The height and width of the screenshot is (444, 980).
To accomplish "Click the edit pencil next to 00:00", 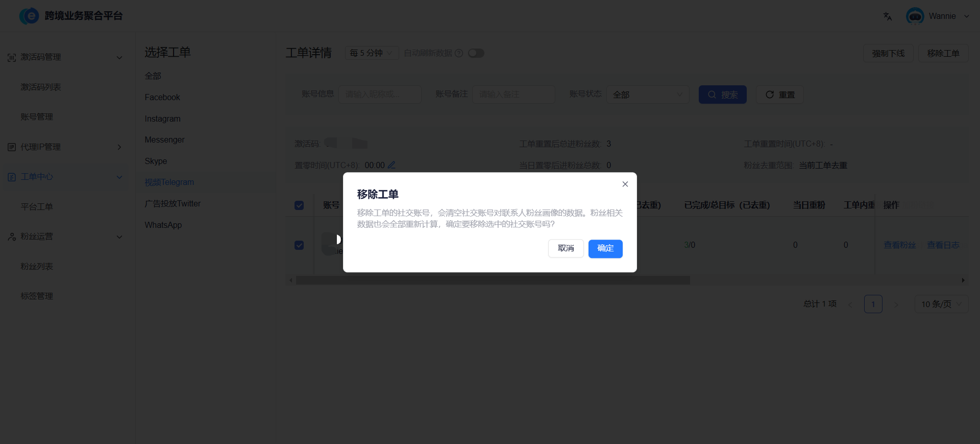I will coord(391,165).
